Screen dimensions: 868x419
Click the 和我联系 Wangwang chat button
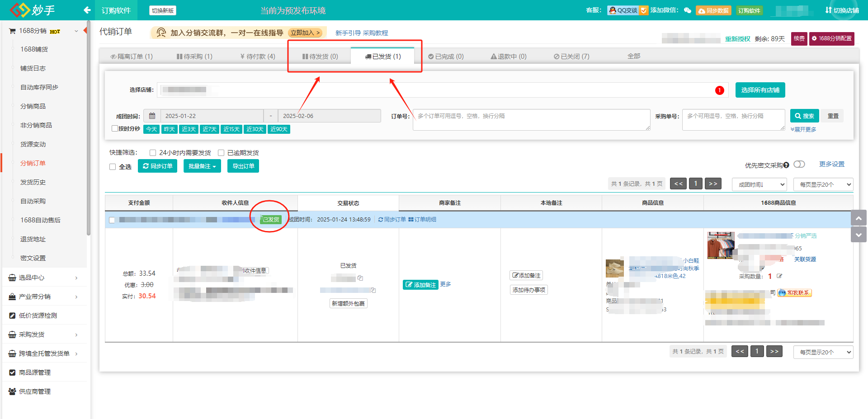click(795, 293)
